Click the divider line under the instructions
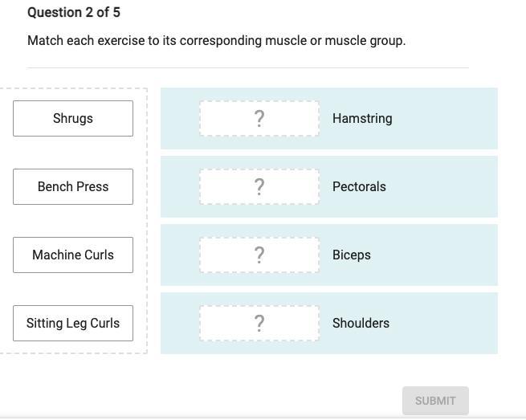Viewport: 526px width, 420px height. (247, 68)
